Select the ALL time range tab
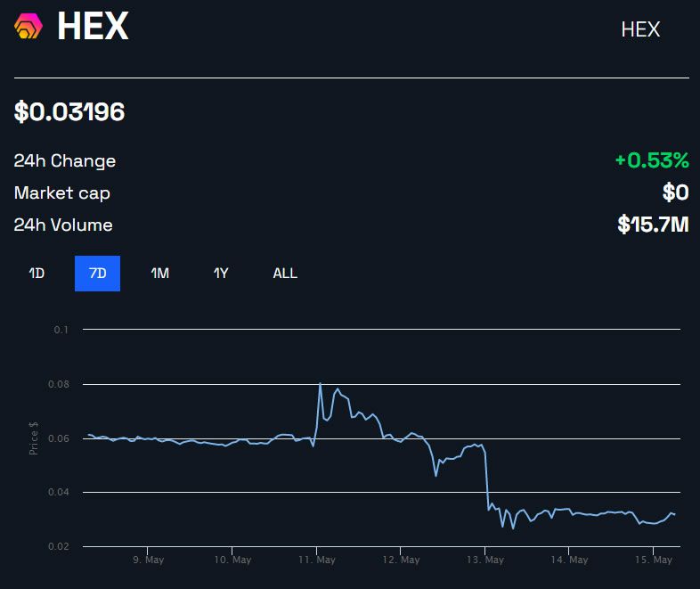Screen dimensions: 700x589 [285, 274]
